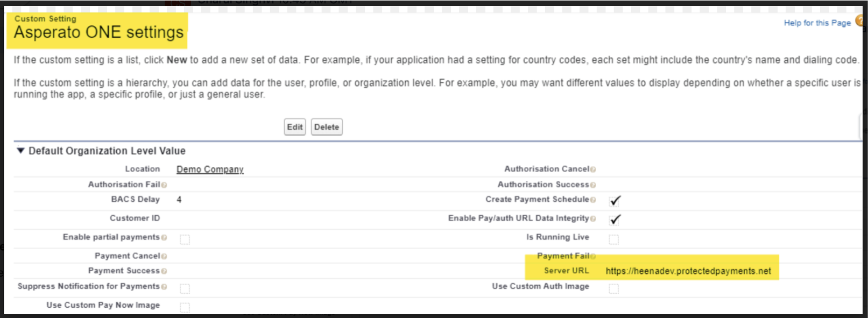This screenshot has width=868, height=318.
Task: Click the Use Custom Auth Image label
Action: (x=540, y=286)
